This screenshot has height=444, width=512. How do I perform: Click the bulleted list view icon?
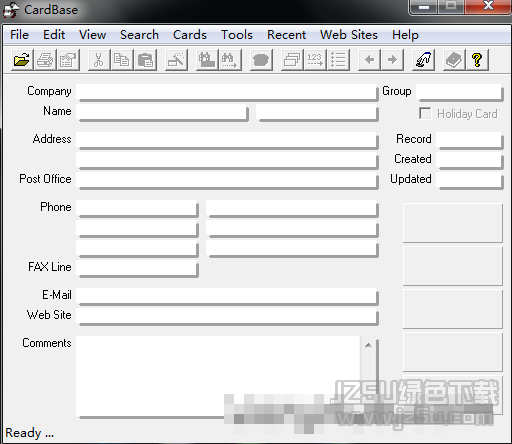[x=338, y=60]
